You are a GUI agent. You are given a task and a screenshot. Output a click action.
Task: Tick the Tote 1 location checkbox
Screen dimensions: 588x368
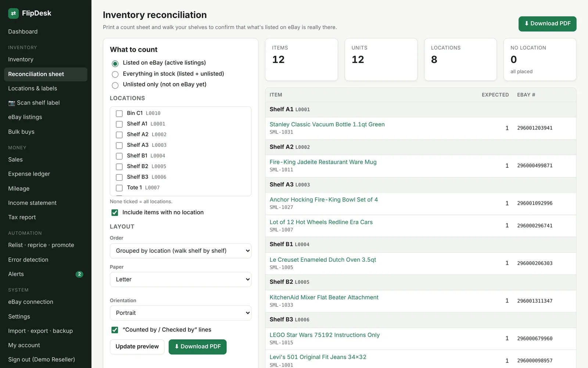119,188
